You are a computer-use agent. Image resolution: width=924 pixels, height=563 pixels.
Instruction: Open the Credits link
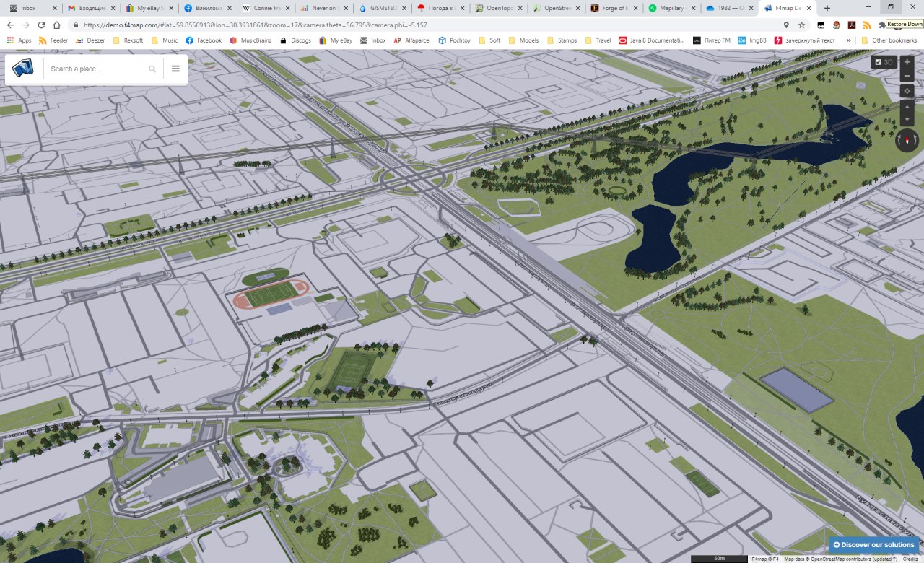[x=910, y=559]
